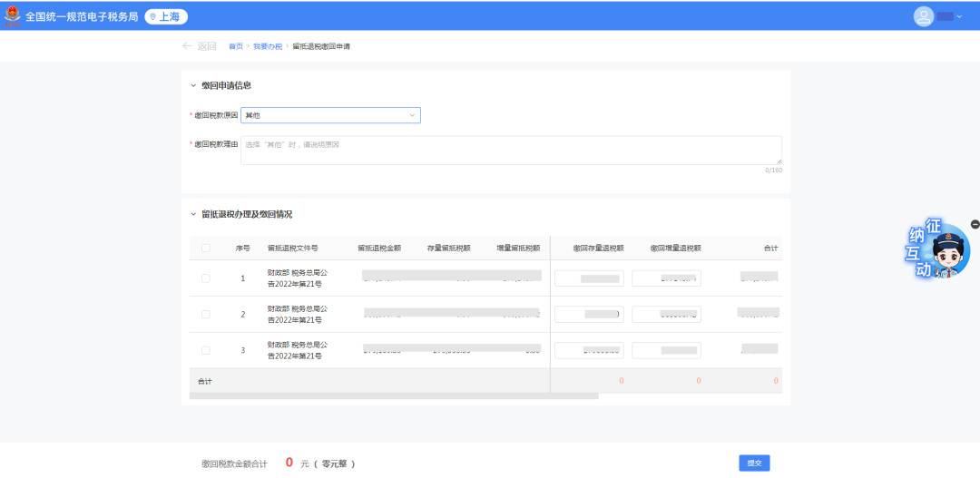This screenshot has height=478, width=980.
Task: Collapse the 留抵退税办理及缴回情况 section
Action: [193, 215]
